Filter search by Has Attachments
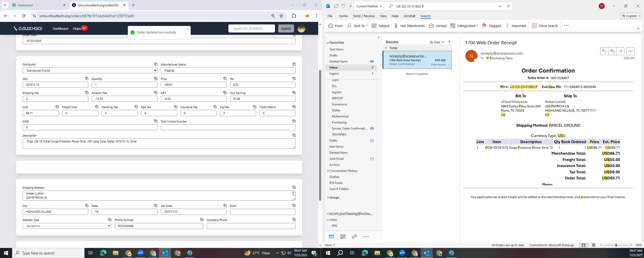Screen dimensions: 644x258 [x=409, y=26]
